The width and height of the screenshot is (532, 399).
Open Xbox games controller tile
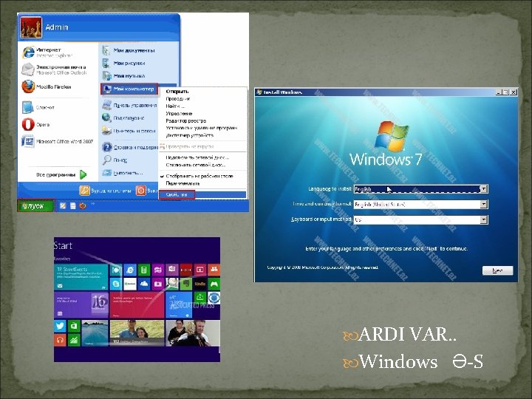[214, 284]
